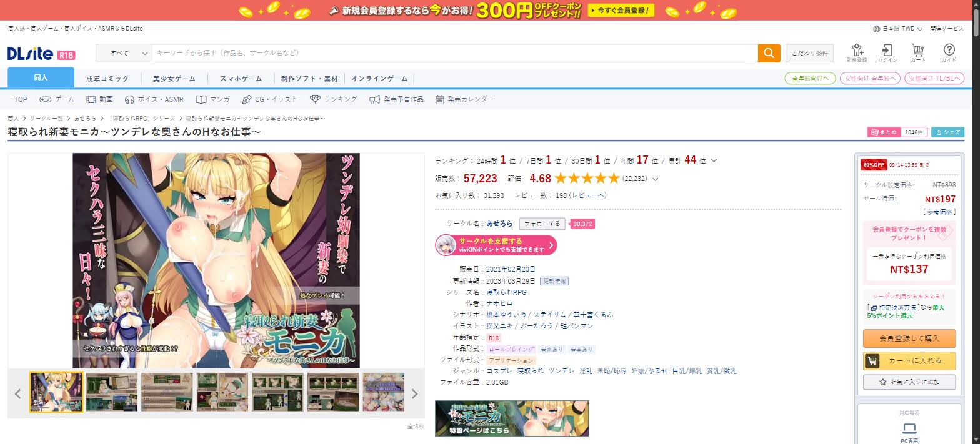Click TOP in the sub navigation
The image size is (980, 444).
click(21, 99)
